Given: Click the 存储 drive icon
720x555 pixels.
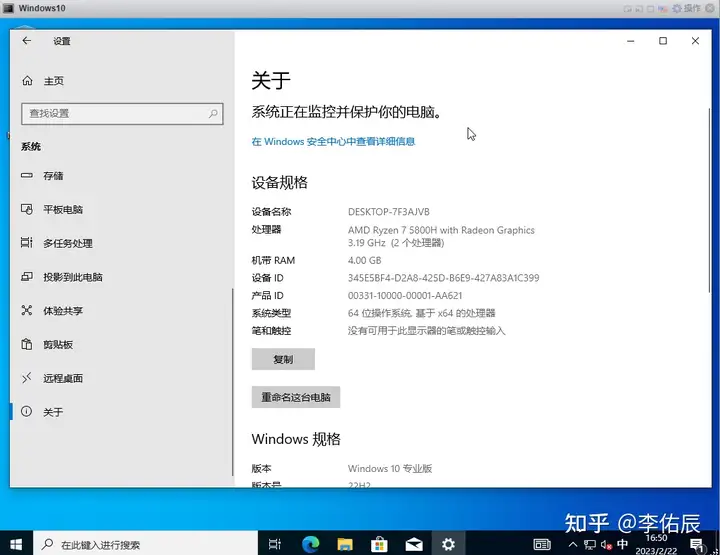Looking at the screenshot, I should pos(27,175).
